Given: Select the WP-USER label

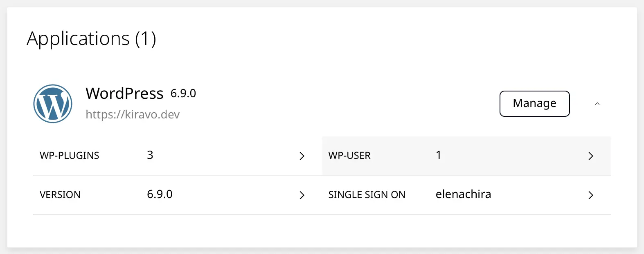Looking at the screenshot, I should click(x=349, y=156).
